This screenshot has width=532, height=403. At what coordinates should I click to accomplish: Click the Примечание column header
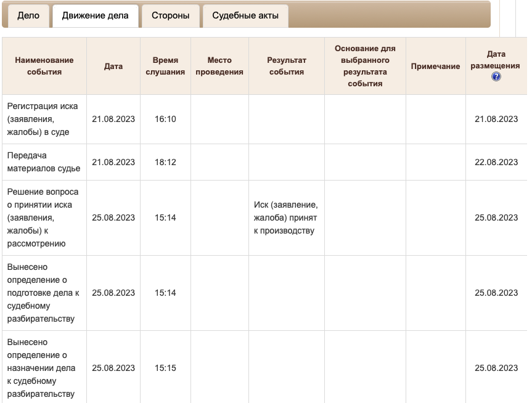[x=435, y=66]
